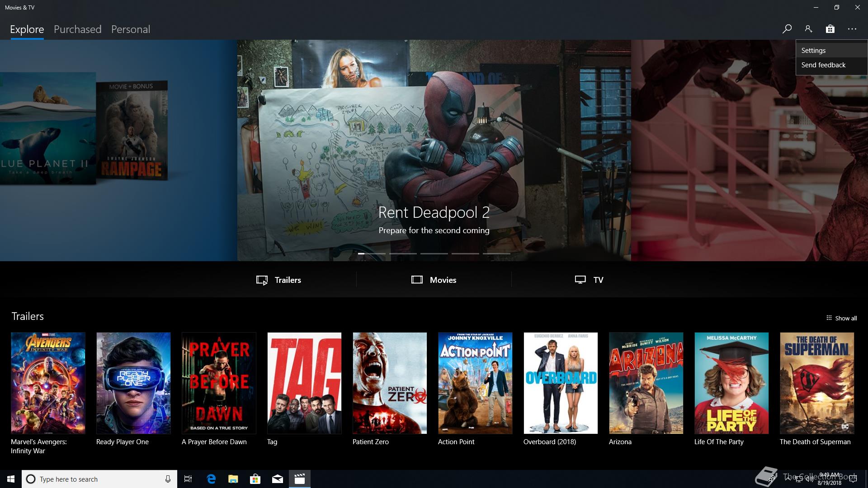Switch to the Purchased tab
Viewport: 868px width, 488px height.
tap(77, 29)
